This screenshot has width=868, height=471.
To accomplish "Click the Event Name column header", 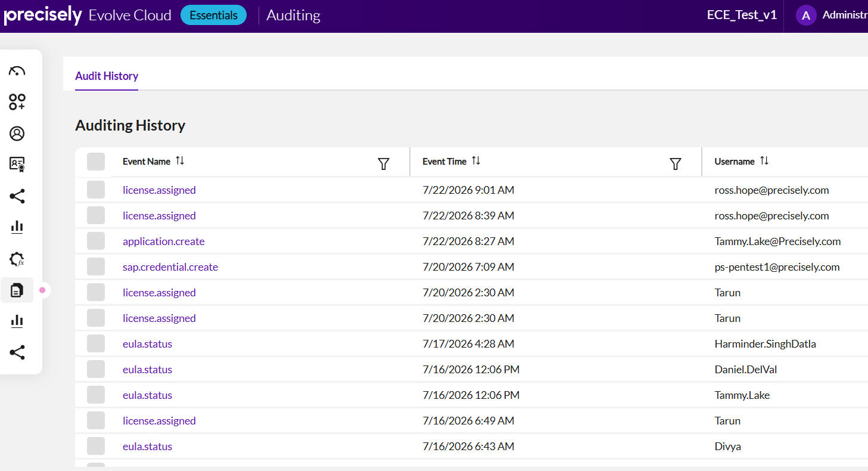I will 147,162.
